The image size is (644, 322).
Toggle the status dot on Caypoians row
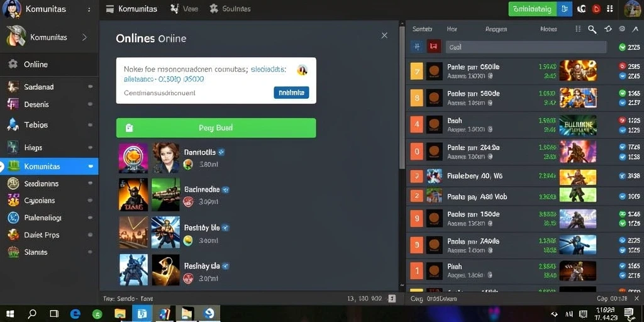(x=90, y=201)
